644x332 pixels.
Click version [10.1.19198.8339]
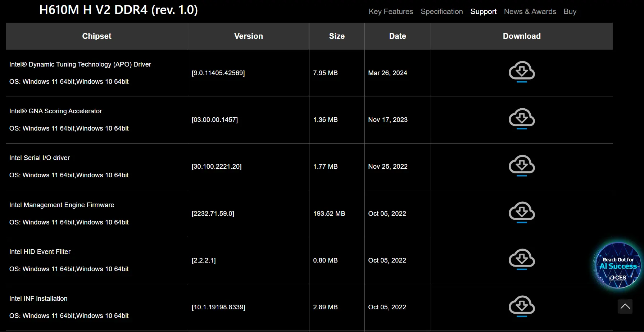(218, 307)
